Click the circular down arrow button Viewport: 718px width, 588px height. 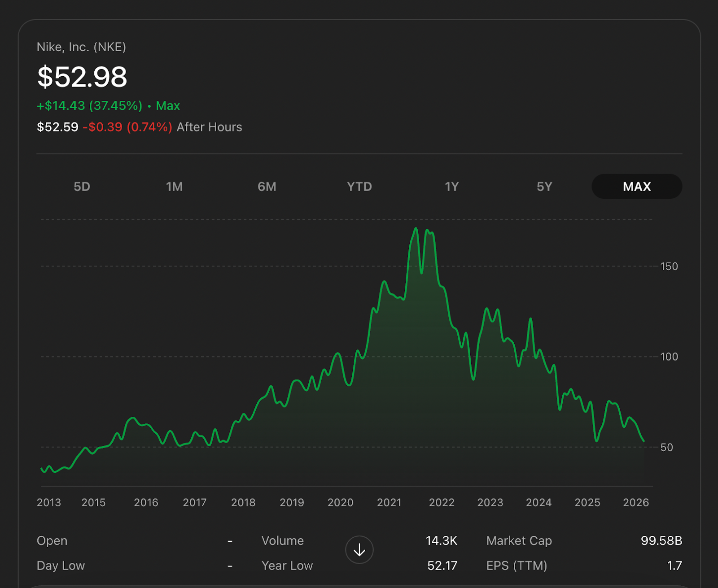(359, 550)
